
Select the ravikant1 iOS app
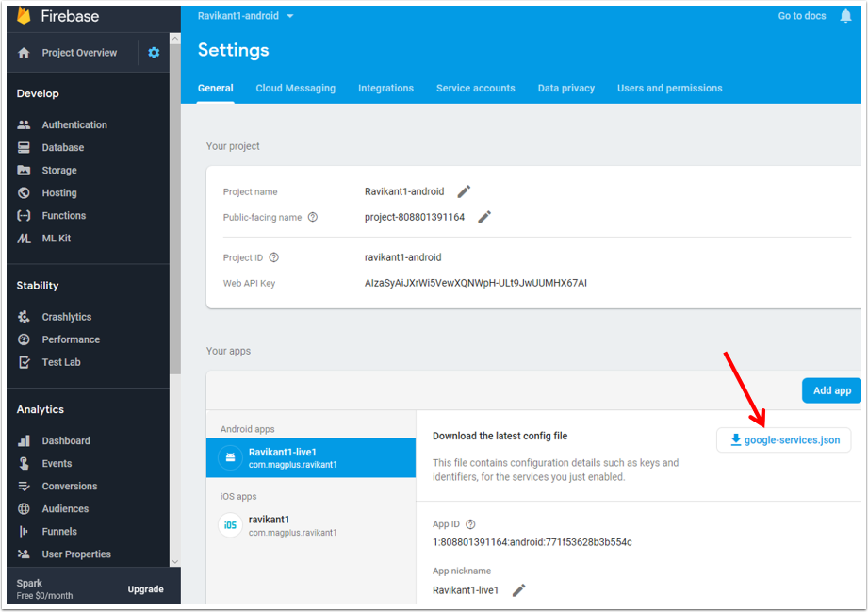[x=311, y=525]
